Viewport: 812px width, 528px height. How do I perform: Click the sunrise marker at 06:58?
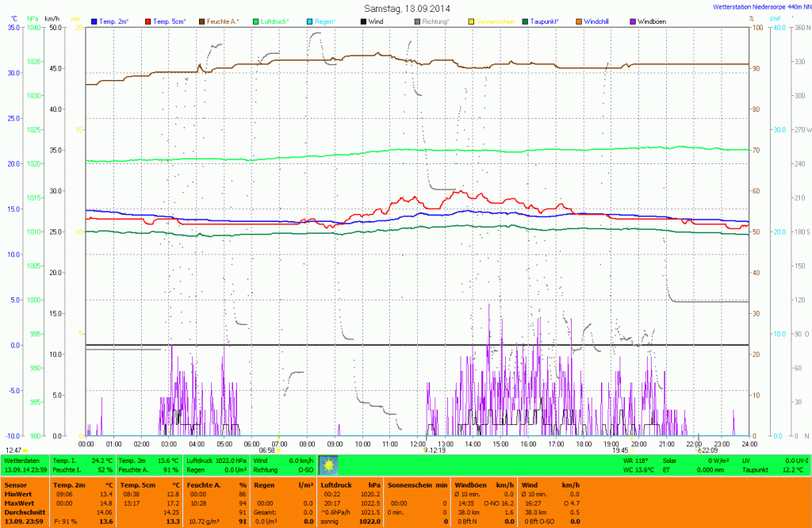[x=278, y=450]
